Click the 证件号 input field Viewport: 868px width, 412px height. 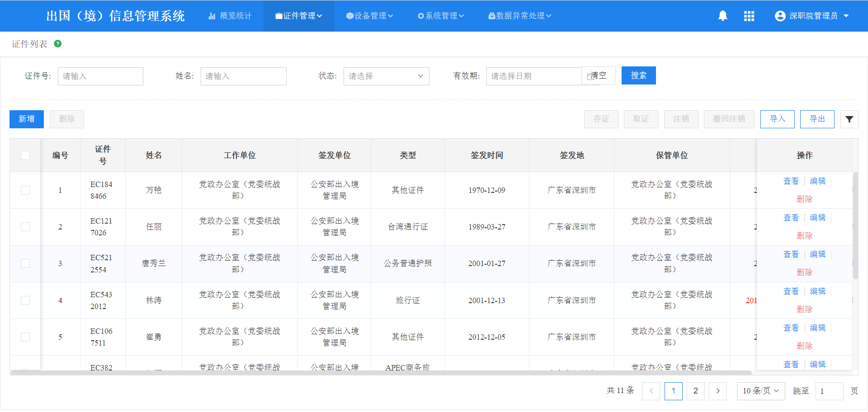100,76
